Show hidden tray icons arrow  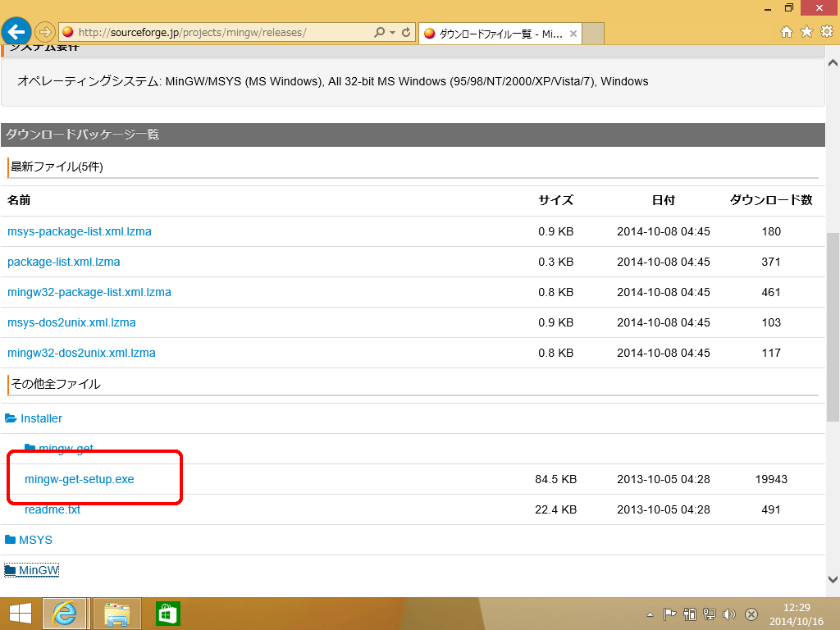click(650, 614)
